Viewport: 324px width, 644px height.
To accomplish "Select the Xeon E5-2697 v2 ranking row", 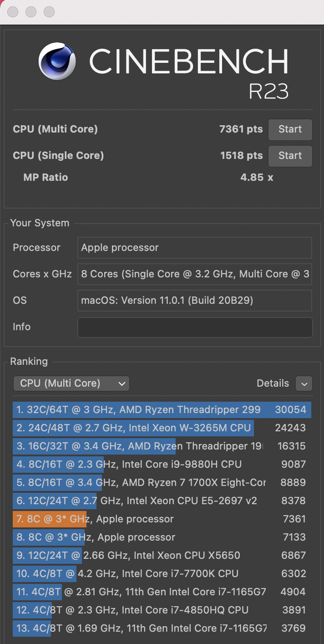I will pyautogui.click(x=162, y=501).
